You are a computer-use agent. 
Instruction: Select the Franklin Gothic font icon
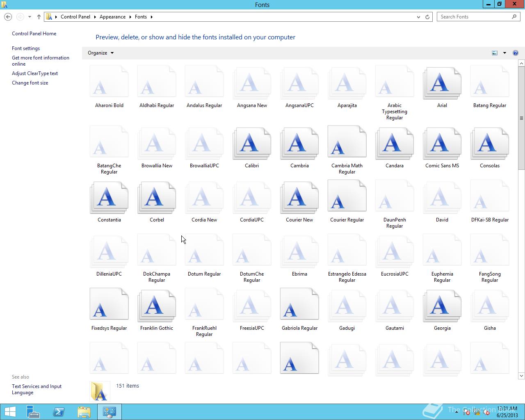pyautogui.click(x=157, y=306)
